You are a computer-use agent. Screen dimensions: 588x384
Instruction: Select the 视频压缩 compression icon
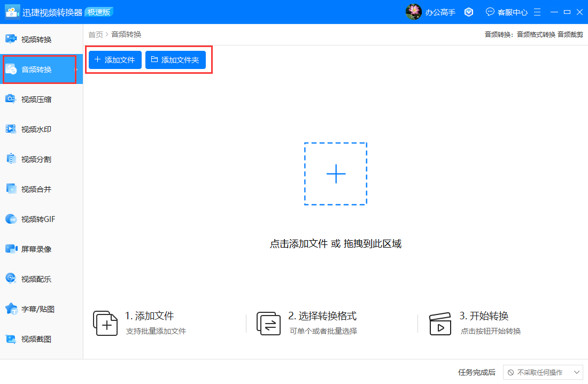click(11, 99)
